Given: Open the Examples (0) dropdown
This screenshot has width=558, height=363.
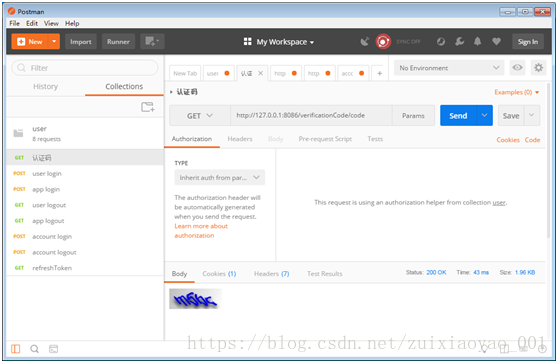Looking at the screenshot, I should (x=516, y=92).
